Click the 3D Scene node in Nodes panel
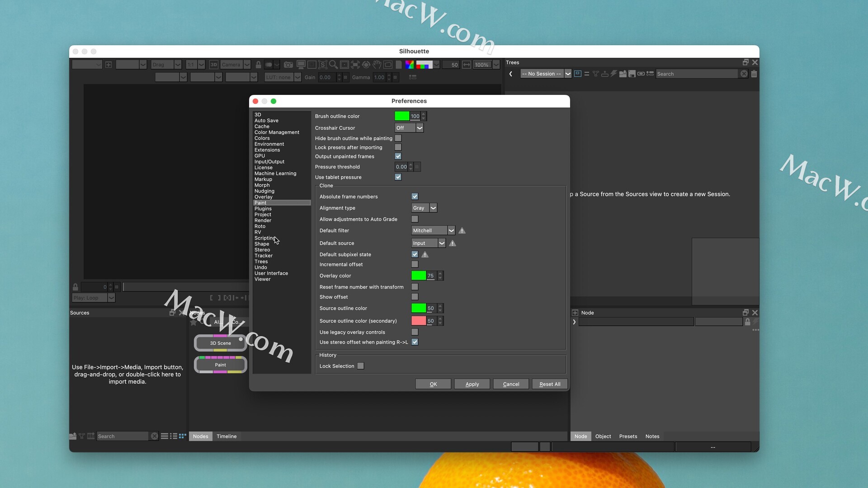This screenshot has height=488, width=868. tap(220, 343)
